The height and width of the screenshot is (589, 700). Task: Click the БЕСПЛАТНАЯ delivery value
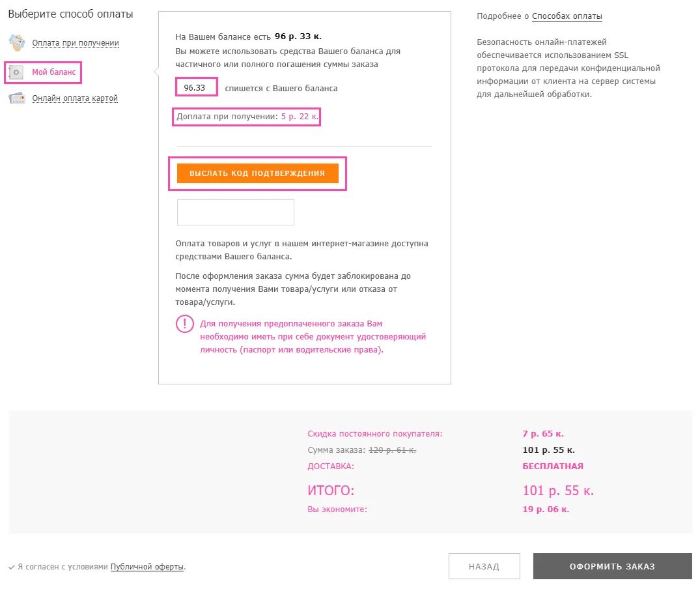coord(552,467)
